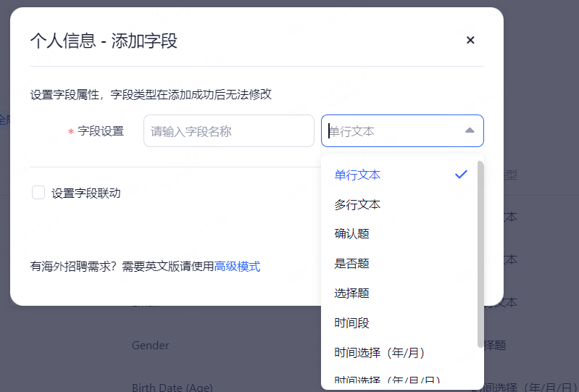Screen dimensions: 579x392
Task: Select 多行文本 from the type list
Action: click(x=357, y=205)
